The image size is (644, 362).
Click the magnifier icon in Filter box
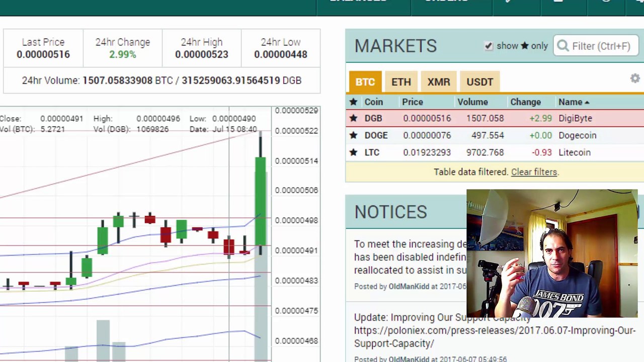point(562,46)
